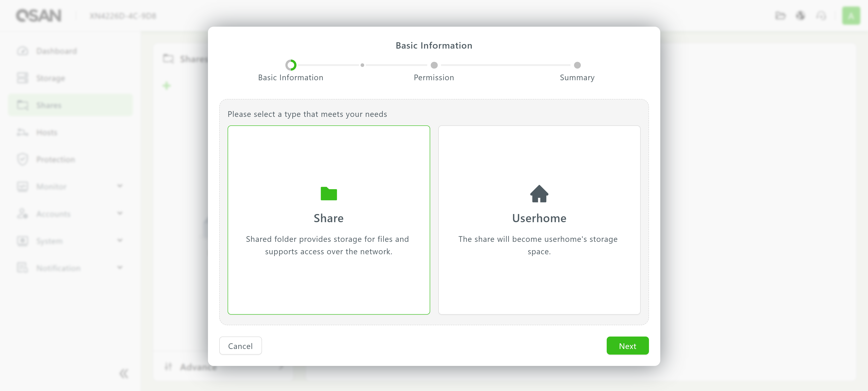
Task: Click the Hosts sidebar icon
Action: [x=23, y=132]
